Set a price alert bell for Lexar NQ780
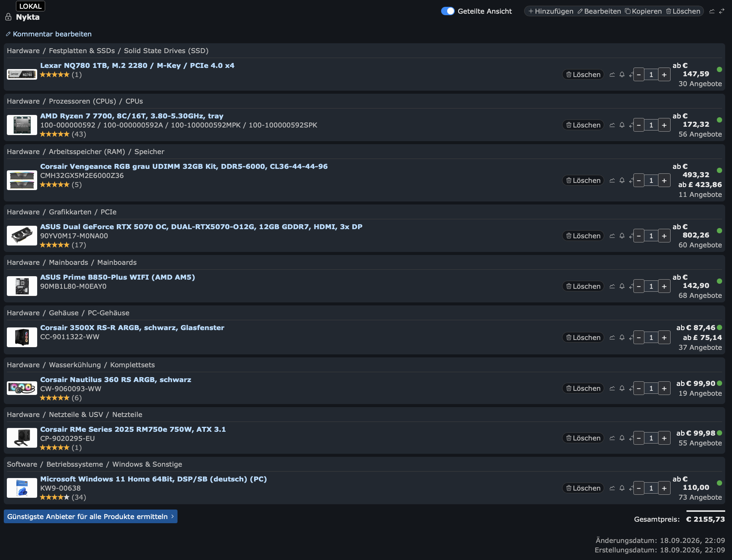This screenshot has height=560, width=732. pyautogui.click(x=622, y=75)
